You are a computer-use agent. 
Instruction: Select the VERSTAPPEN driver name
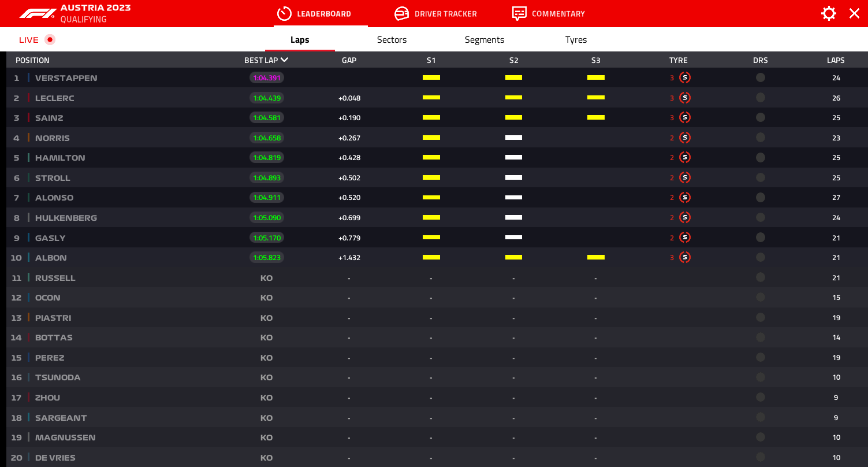pyautogui.click(x=66, y=77)
